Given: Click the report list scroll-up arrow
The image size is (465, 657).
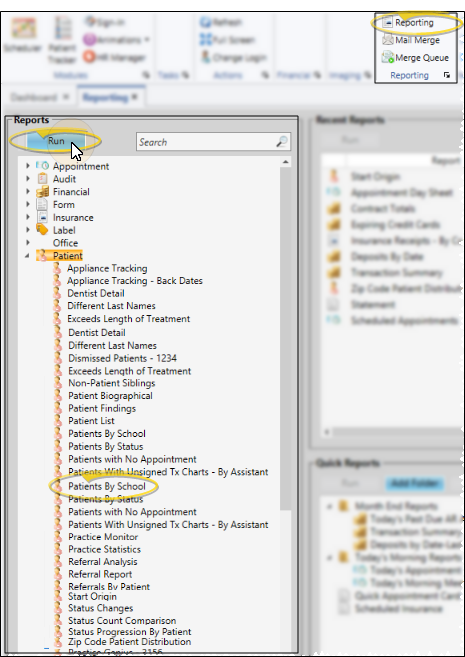Looking at the screenshot, I should tap(285, 162).
